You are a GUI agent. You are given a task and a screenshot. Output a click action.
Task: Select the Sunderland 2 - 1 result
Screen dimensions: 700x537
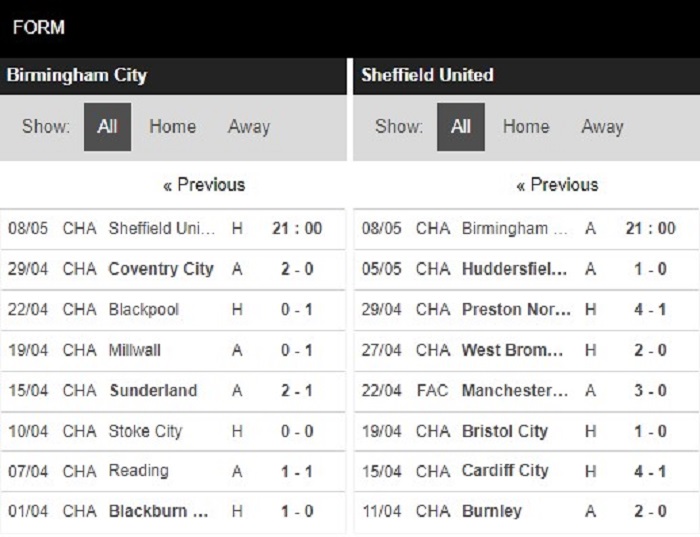tap(172, 391)
